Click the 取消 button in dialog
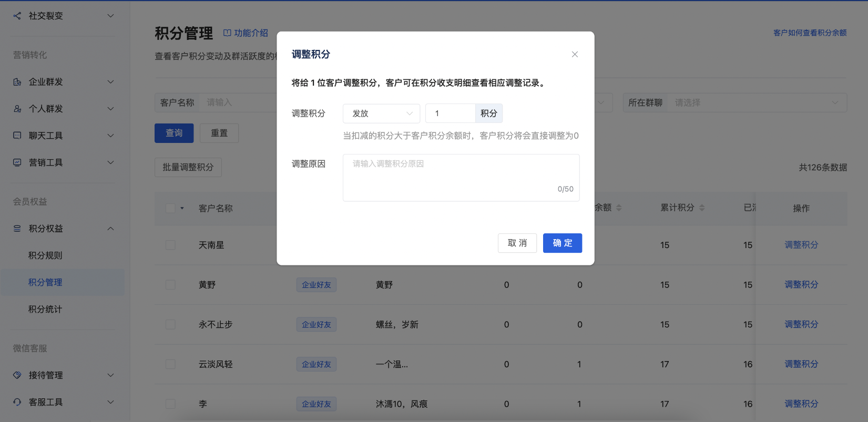The height and width of the screenshot is (422, 868). pos(517,243)
